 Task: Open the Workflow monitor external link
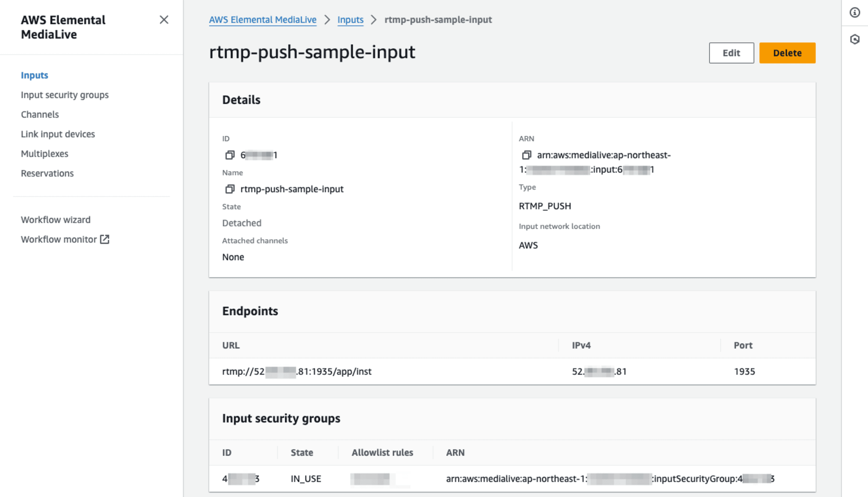pos(65,239)
